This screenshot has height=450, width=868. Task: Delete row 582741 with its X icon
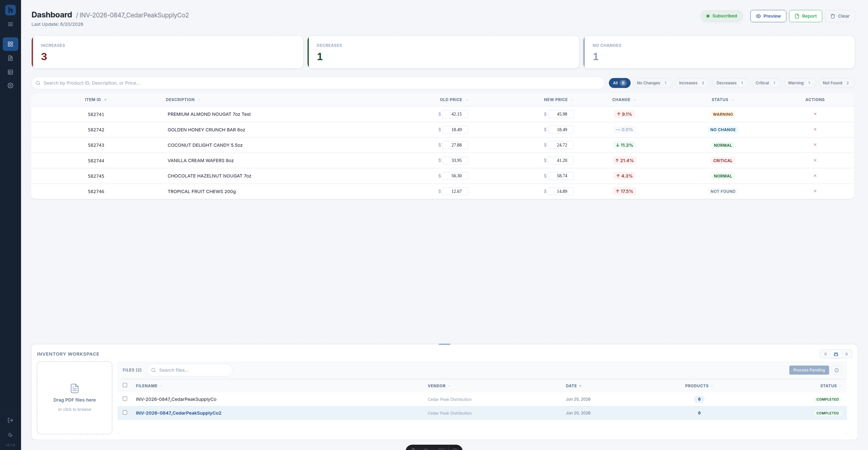[x=815, y=114]
